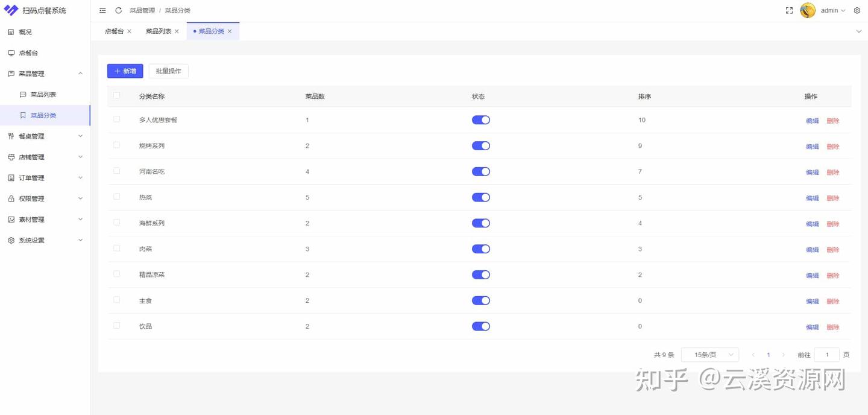868x415 pixels.
Task: Toggle status switch for 多人优惠套餐
Action: point(480,120)
